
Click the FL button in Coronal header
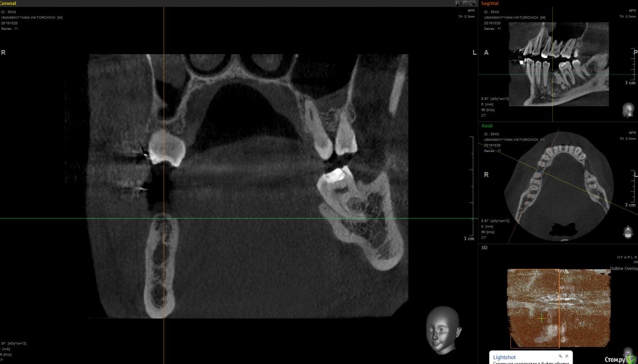coord(458,3)
